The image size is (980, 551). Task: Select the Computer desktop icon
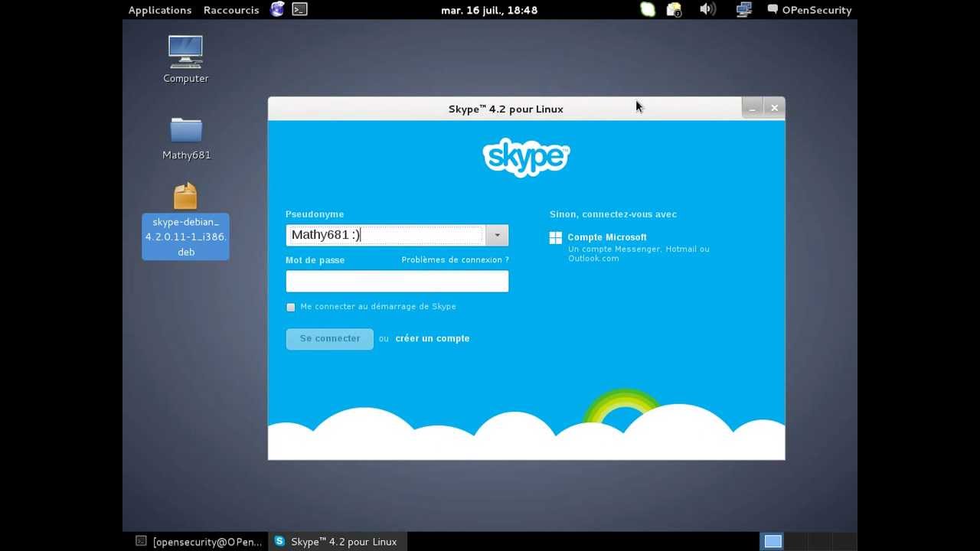pyautogui.click(x=186, y=59)
